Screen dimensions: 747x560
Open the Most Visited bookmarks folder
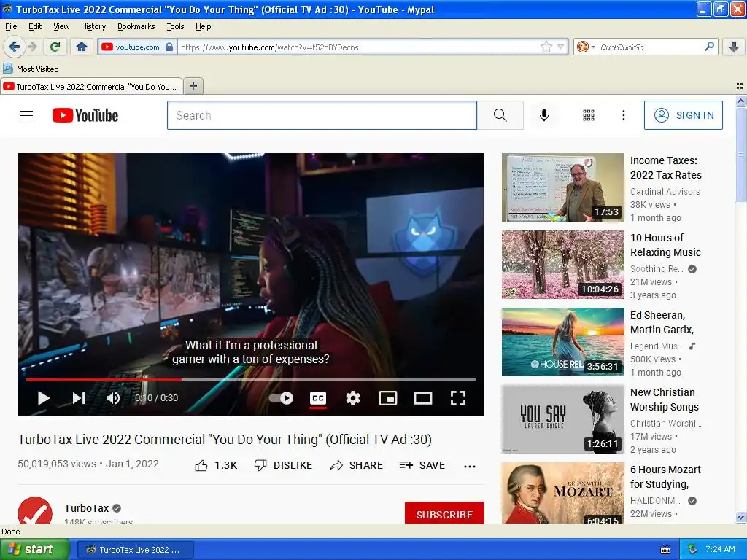click(31, 69)
